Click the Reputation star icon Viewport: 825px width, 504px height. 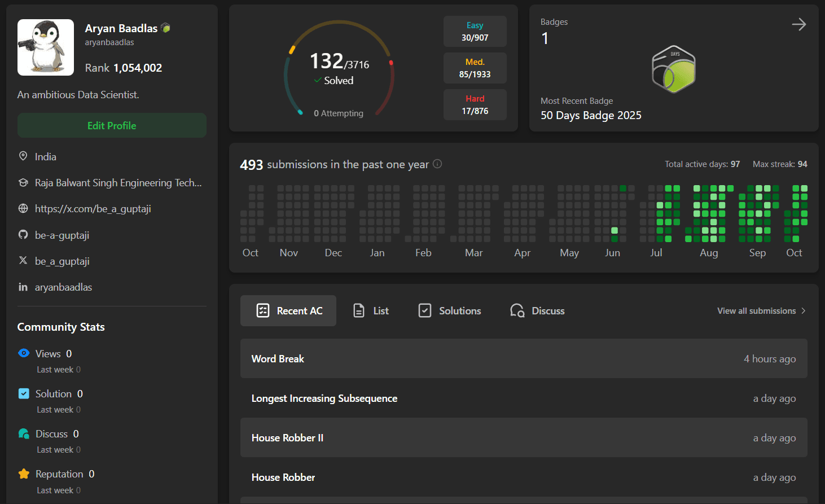tap(24, 474)
